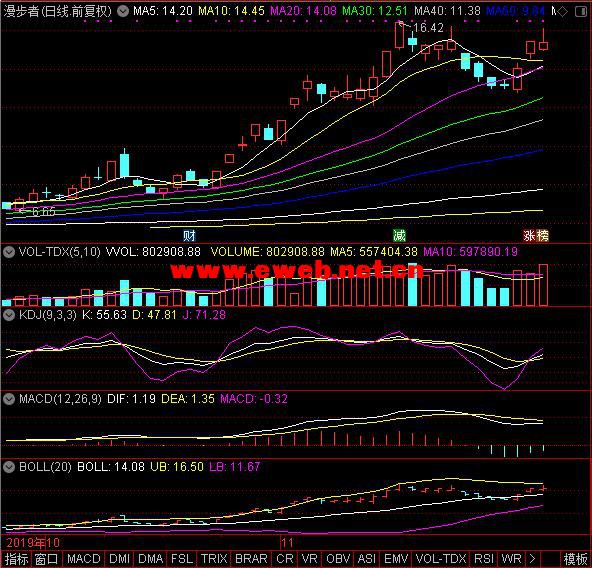
Task: Choose the OBV indicator
Action: tap(338, 559)
